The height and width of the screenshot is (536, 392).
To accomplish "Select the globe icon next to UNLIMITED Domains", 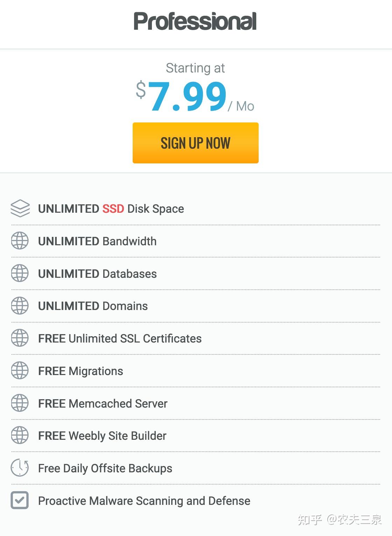I will [20, 305].
